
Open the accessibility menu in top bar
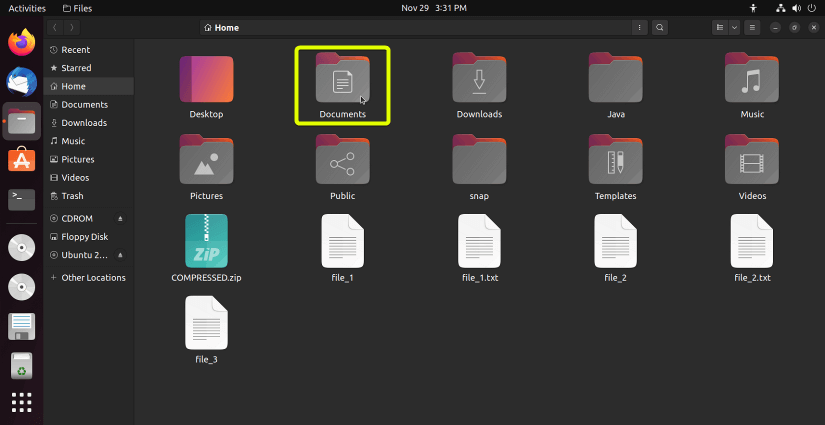point(753,8)
